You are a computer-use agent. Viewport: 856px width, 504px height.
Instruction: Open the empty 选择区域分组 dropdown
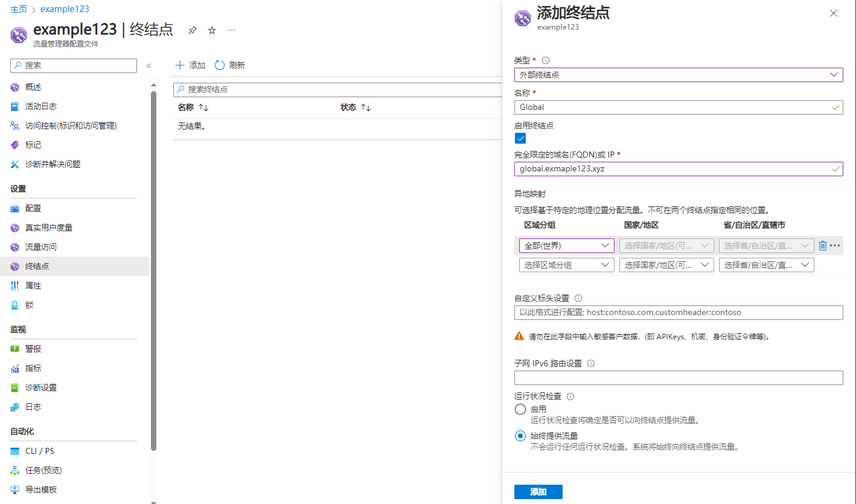pyautogui.click(x=566, y=265)
